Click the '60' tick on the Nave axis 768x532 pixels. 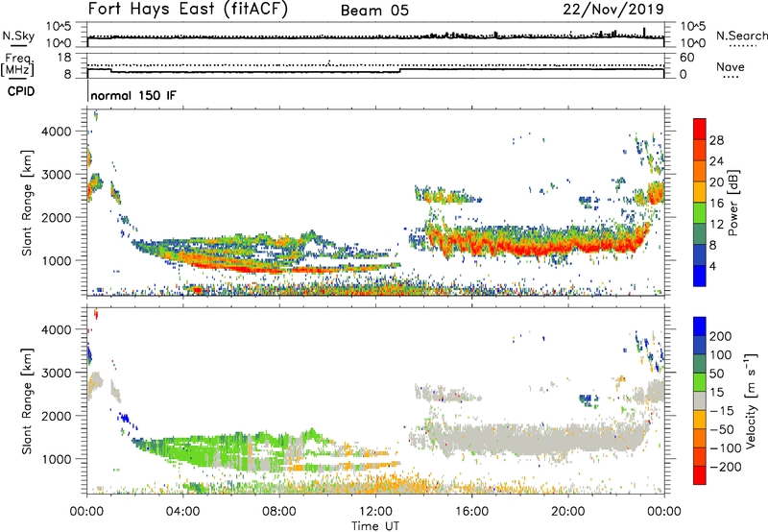pos(686,58)
